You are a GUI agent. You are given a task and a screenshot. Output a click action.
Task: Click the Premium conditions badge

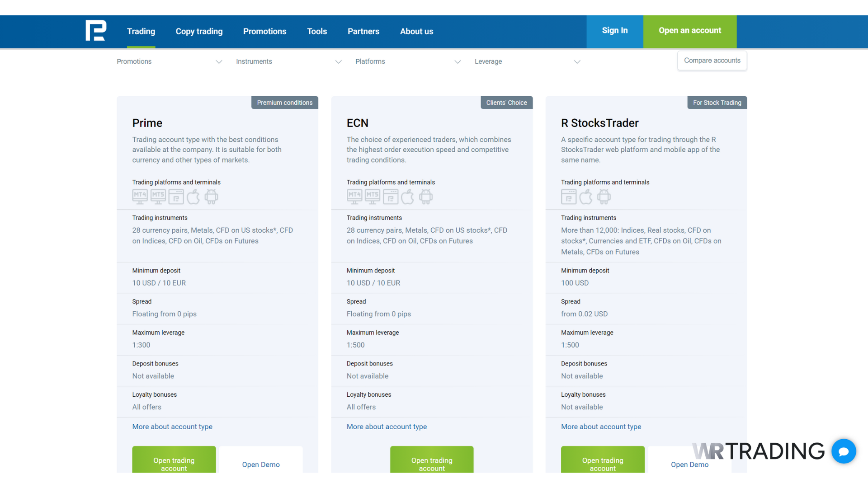click(285, 103)
